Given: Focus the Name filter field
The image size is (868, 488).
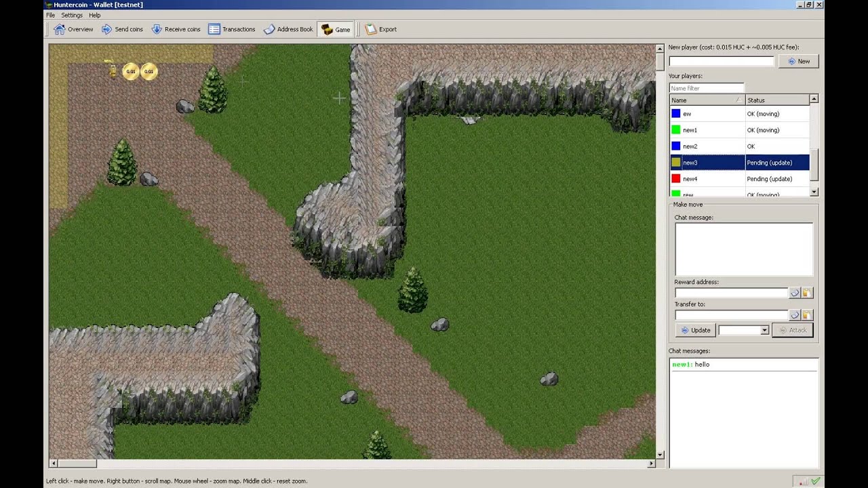Looking at the screenshot, I should (706, 88).
